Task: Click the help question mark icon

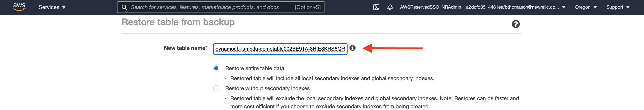Action: (516, 24)
